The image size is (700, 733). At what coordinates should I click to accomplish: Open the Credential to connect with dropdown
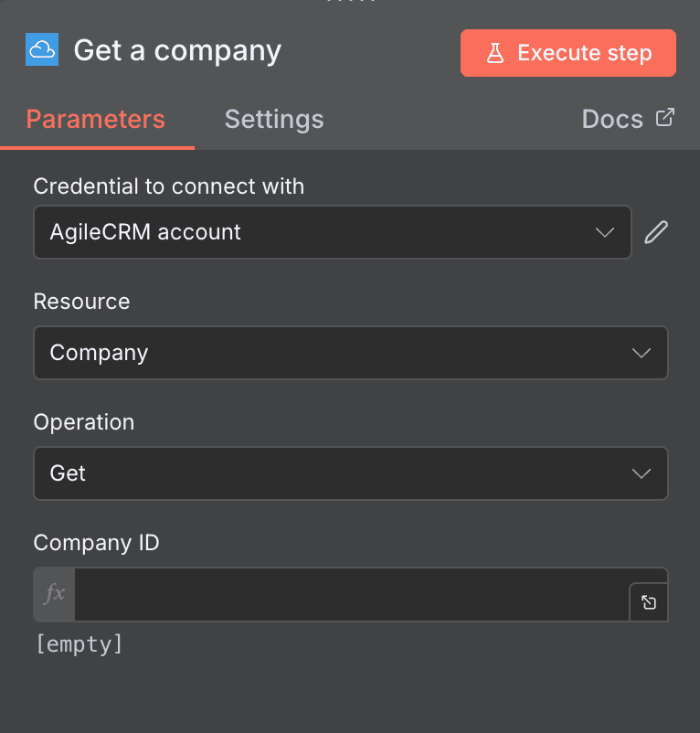tap(332, 232)
